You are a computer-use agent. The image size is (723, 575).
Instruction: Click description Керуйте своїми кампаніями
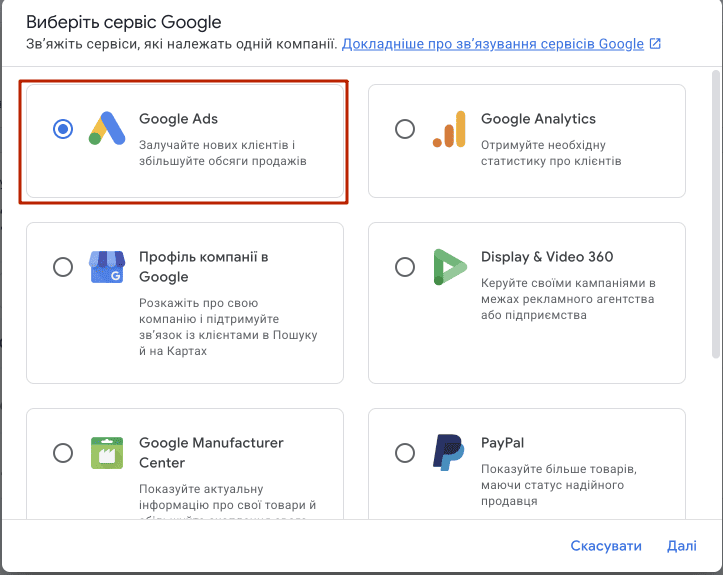point(568,299)
